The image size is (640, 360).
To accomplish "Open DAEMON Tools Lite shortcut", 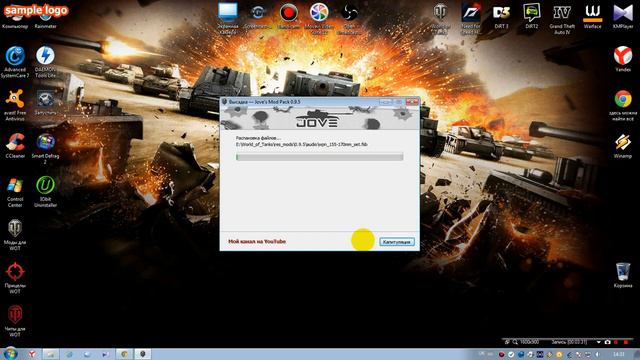I will pyautogui.click(x=45, y=62).
